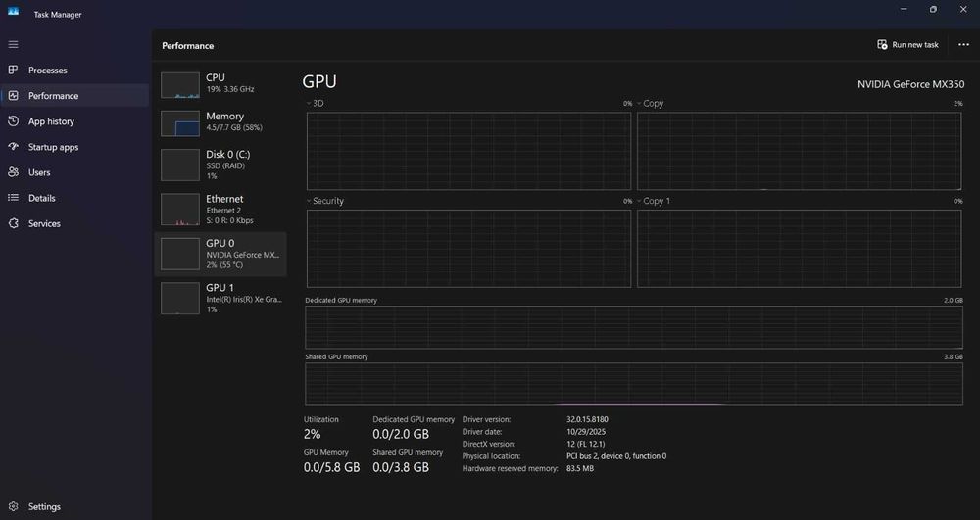Click inside the Copy 1 utilization graph
This screenshot has width=980, height=520.
(799, 249)
